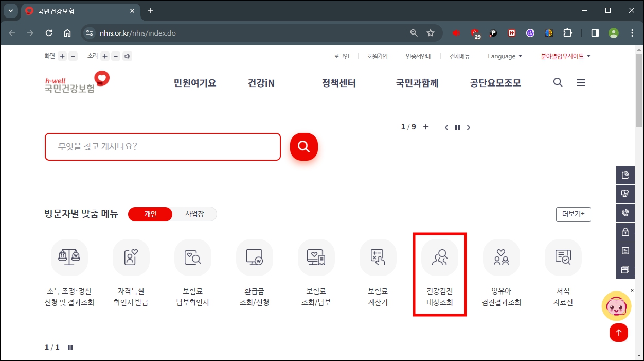The width and height of the screenshot is (644, 361).
Task: Click the 회원가입 link
Action: pos(378,56)
